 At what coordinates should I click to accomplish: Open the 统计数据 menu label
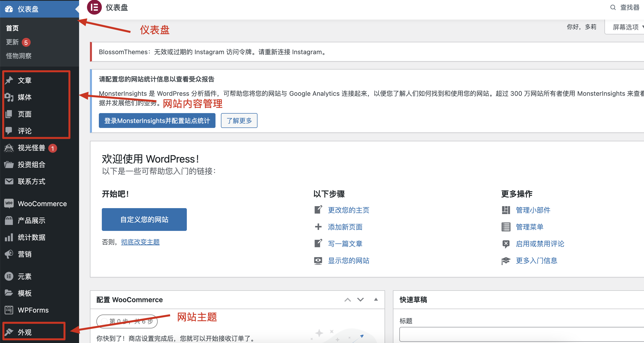point(31,237)
